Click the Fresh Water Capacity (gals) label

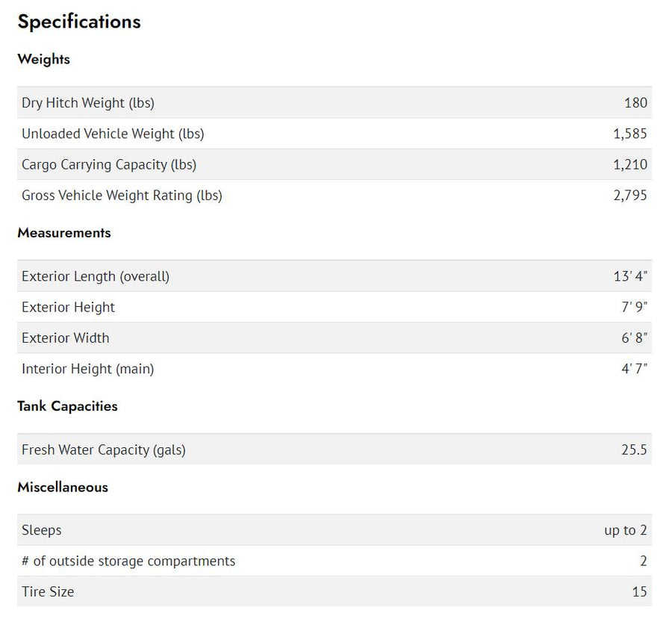104,450
